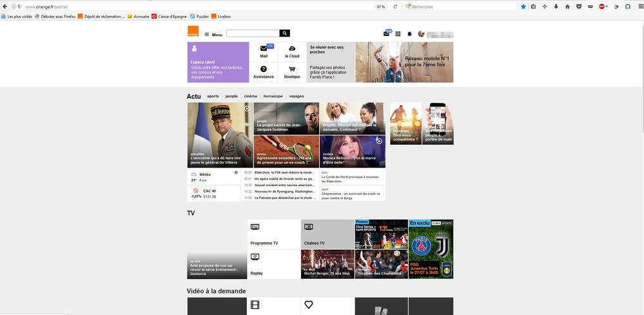The width and height of the screenshot is (644, 315).
Task: Open the Puzzles bookmark
Action: tap(199, 16)
